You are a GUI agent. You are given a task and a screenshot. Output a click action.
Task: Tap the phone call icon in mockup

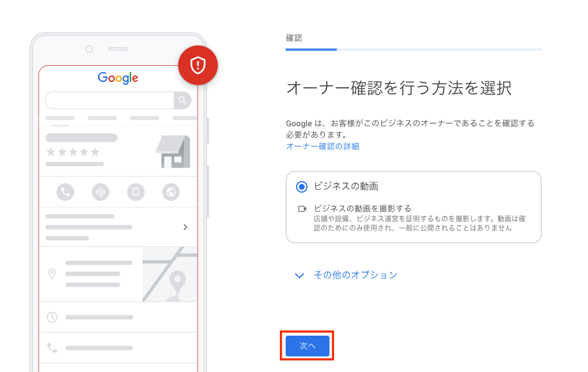point(65,192)
